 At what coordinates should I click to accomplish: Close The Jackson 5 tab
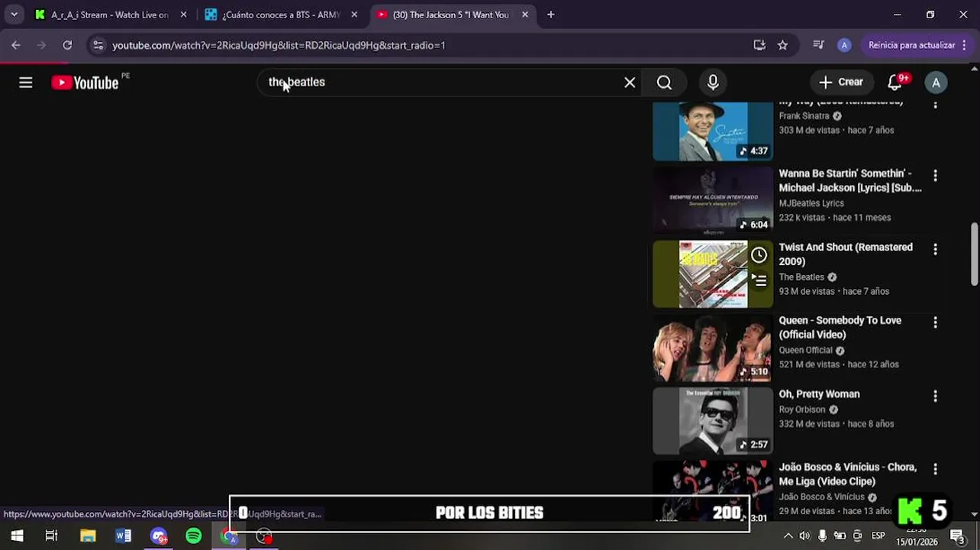[525, 15]
